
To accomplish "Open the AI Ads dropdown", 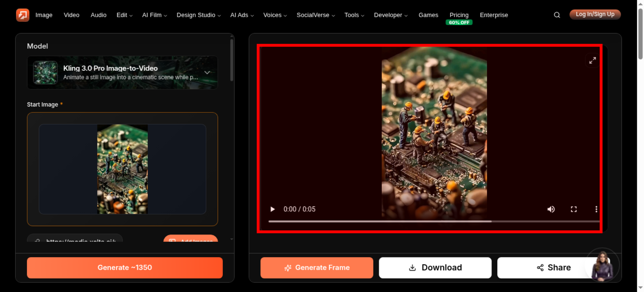I will [x=242, y=15].
